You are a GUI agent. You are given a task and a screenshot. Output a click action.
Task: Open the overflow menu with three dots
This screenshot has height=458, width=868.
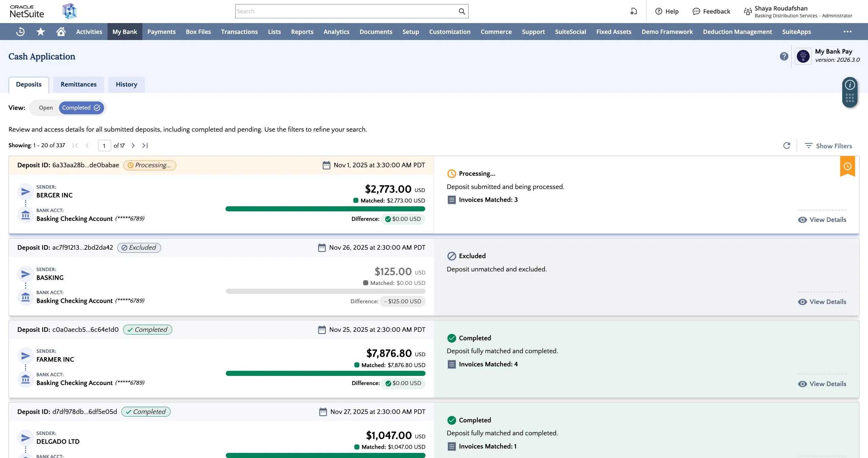click(848, 32)
